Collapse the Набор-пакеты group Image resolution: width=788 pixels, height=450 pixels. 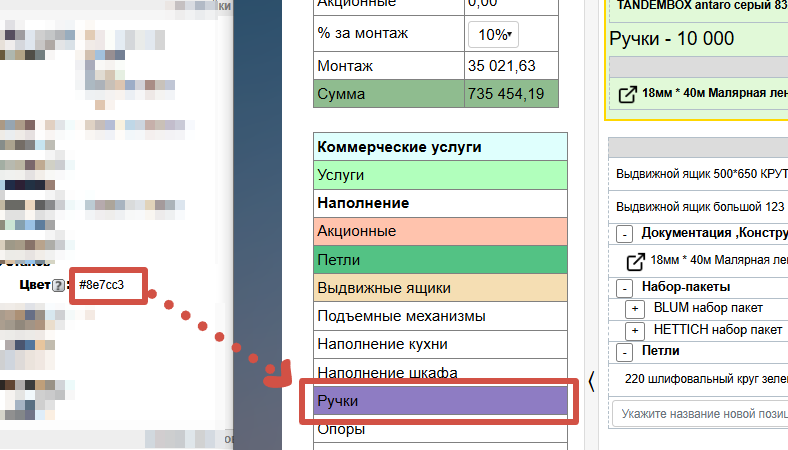[624, 288]
